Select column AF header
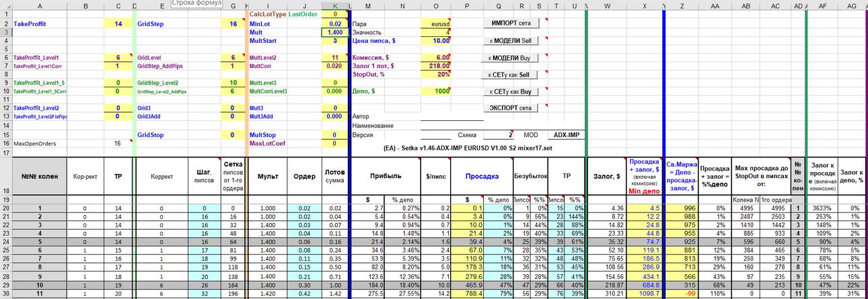The width and height of the screenshot is (868, 299). [822, 5]
